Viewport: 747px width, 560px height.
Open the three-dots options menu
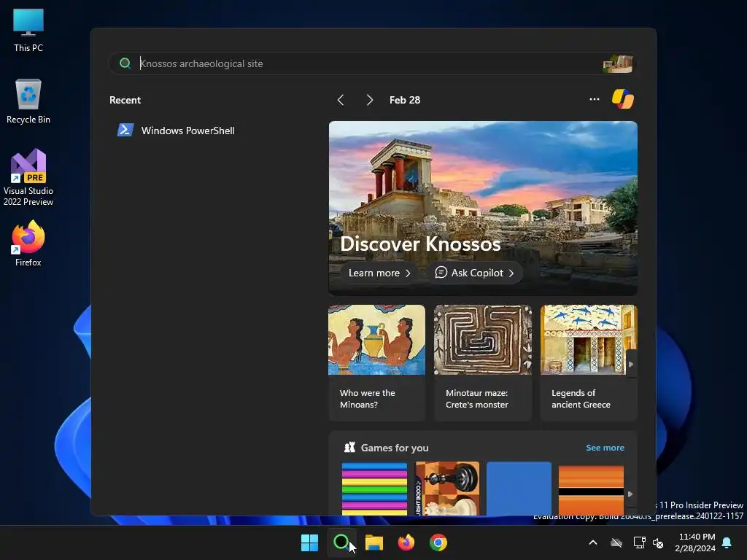(594, 99)
